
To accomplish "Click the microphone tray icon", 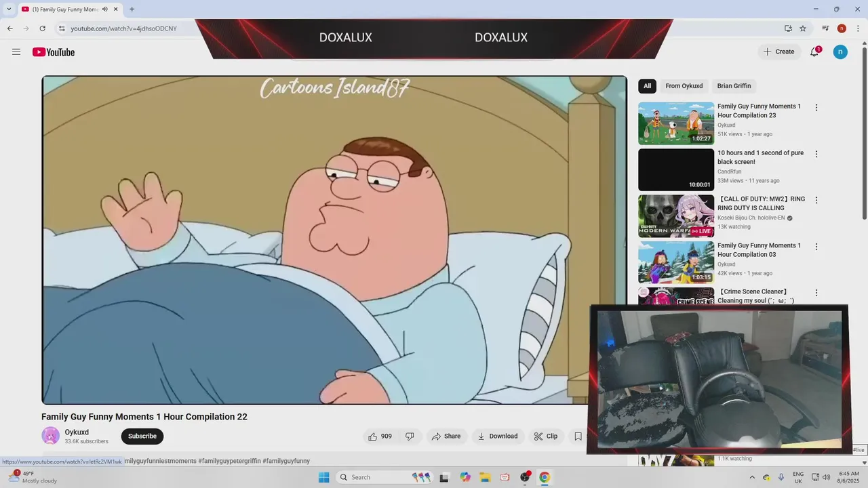I will (x=781, y=477).
